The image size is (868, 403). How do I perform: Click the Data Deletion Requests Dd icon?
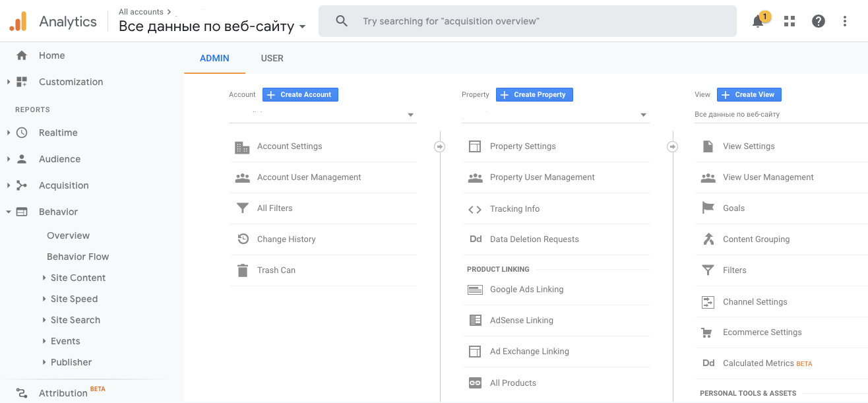[476, 239]
